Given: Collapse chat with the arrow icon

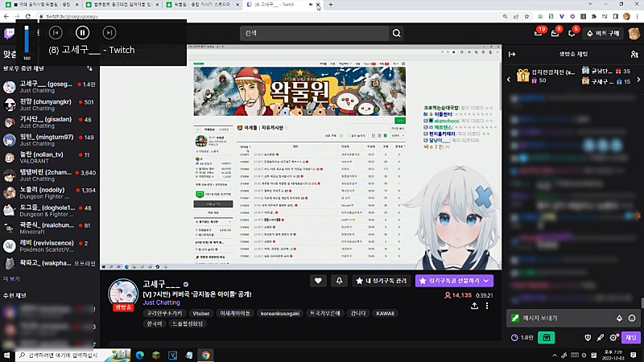Looking at the screenshot, I should tap(512, 54).
